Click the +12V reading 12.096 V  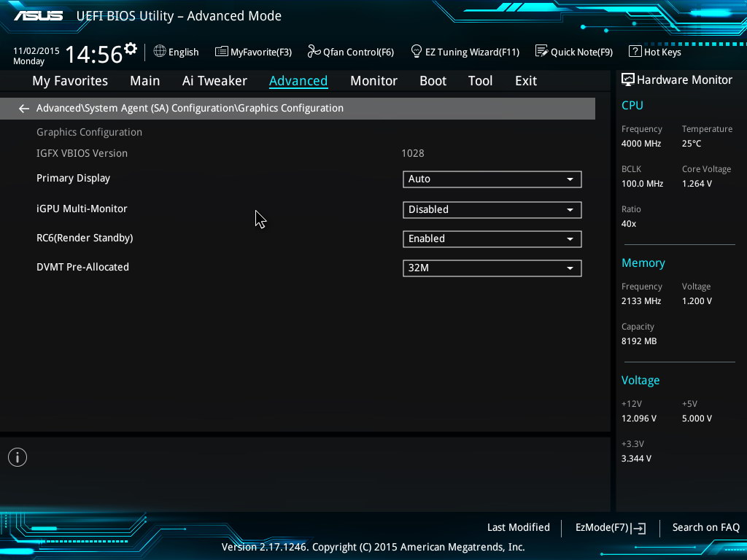point(639,419)
